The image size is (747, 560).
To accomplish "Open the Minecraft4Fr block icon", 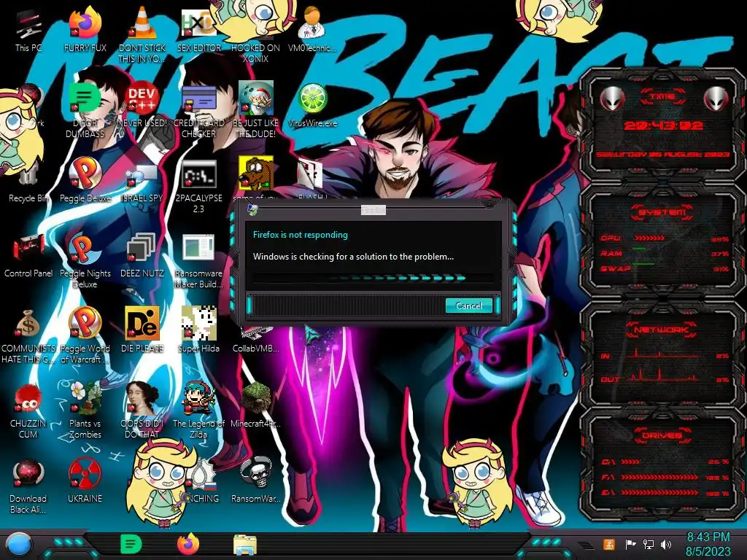I will click(x=255, y=405).
